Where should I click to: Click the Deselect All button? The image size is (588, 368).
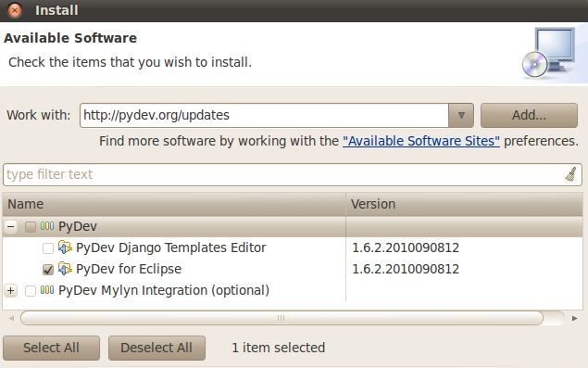156,348
